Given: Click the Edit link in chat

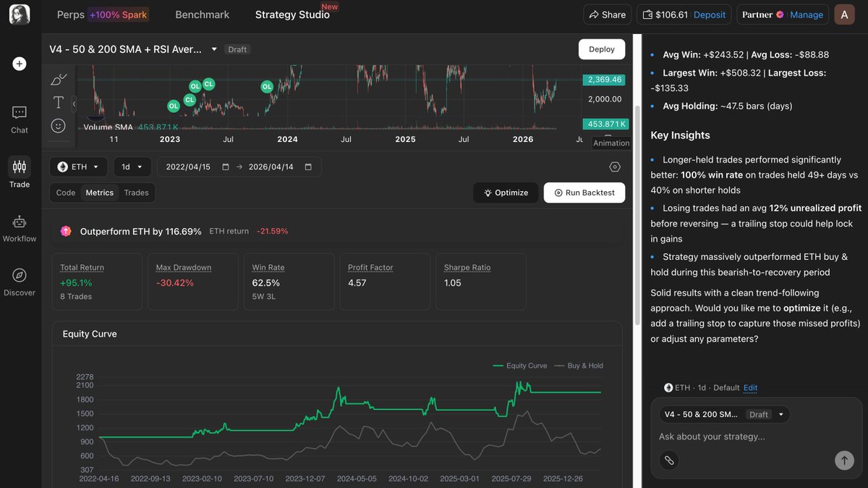Looking at the screenshot, I should [750, 387].
